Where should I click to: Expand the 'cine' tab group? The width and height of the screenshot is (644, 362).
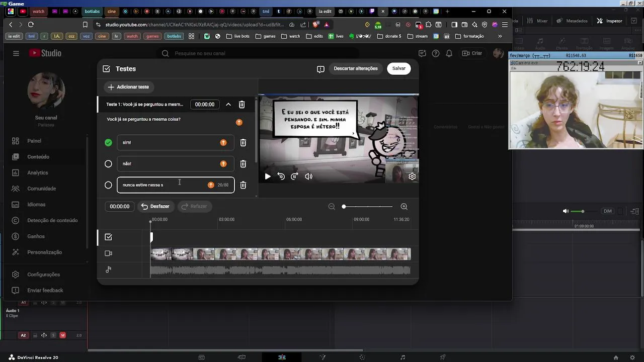point(112,11)
